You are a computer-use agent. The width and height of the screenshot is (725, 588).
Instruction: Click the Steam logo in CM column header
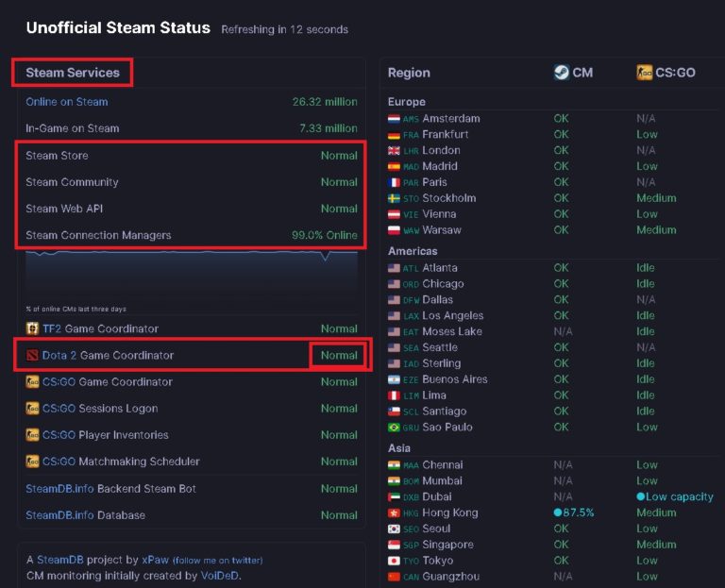(562, 72)
